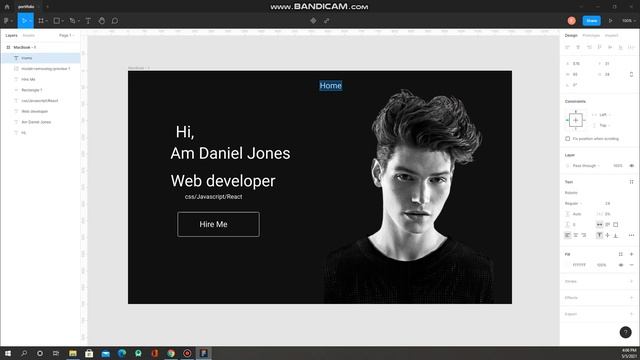Click the X position input field
The width and height of the screenshot is (640, 360).
point(579,64)
